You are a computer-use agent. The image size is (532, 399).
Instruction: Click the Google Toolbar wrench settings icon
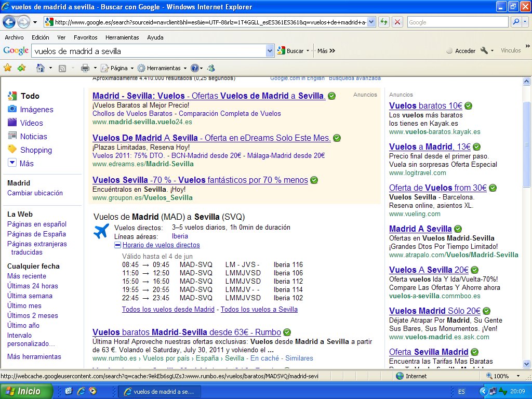tap(484, 50)
